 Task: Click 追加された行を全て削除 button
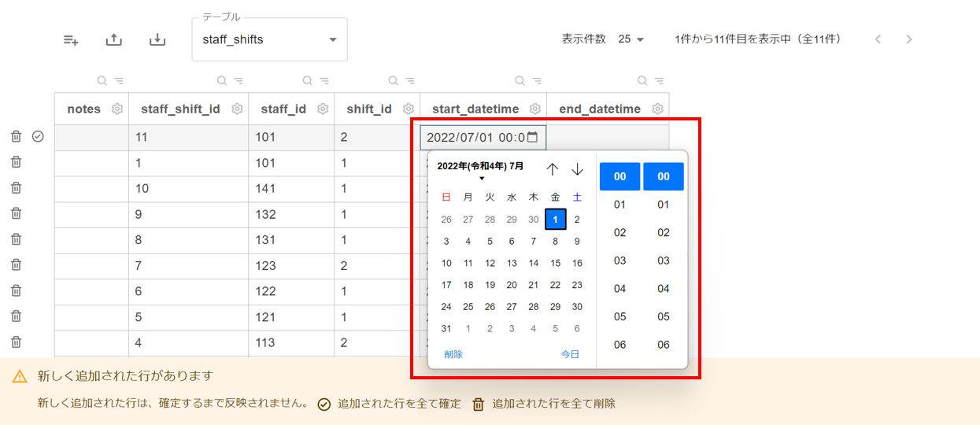coord(543,404)
